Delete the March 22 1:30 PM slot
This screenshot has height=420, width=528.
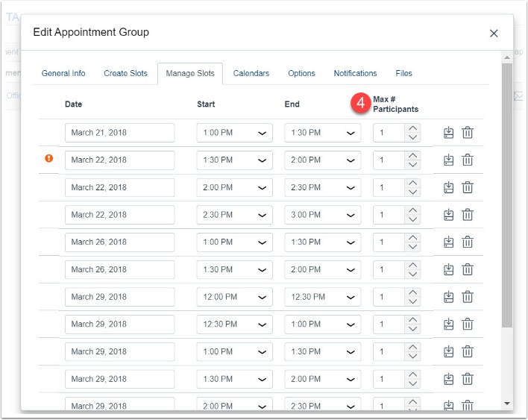[468, 160]
